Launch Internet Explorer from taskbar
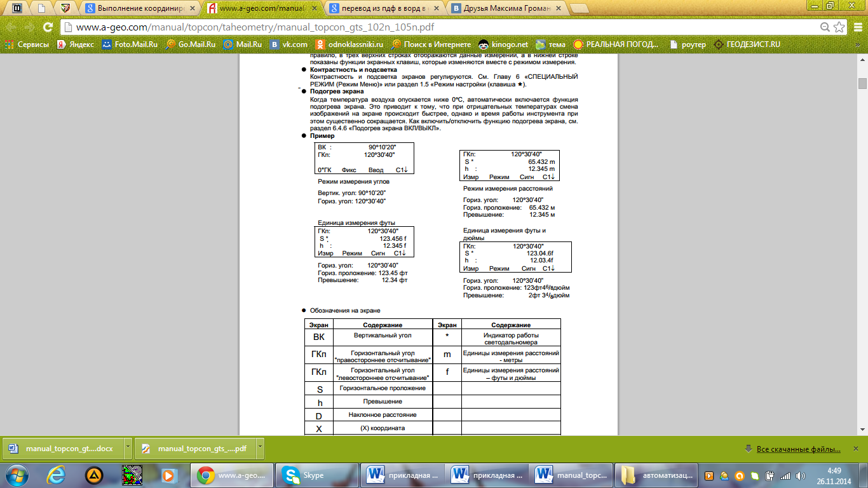Image resolution: width=868 pixels, height=488 pixels. (57, 475)
